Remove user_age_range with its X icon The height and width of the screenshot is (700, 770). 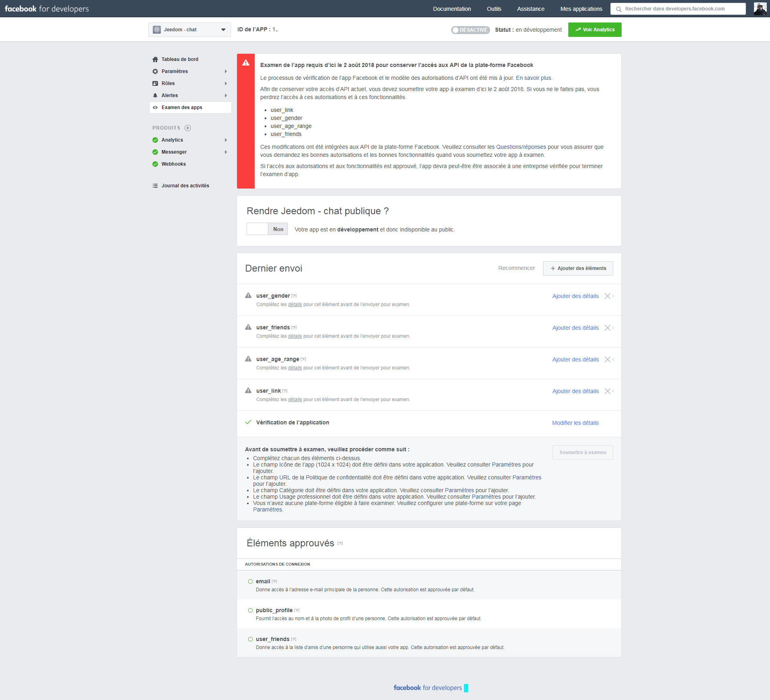[608, 359]
